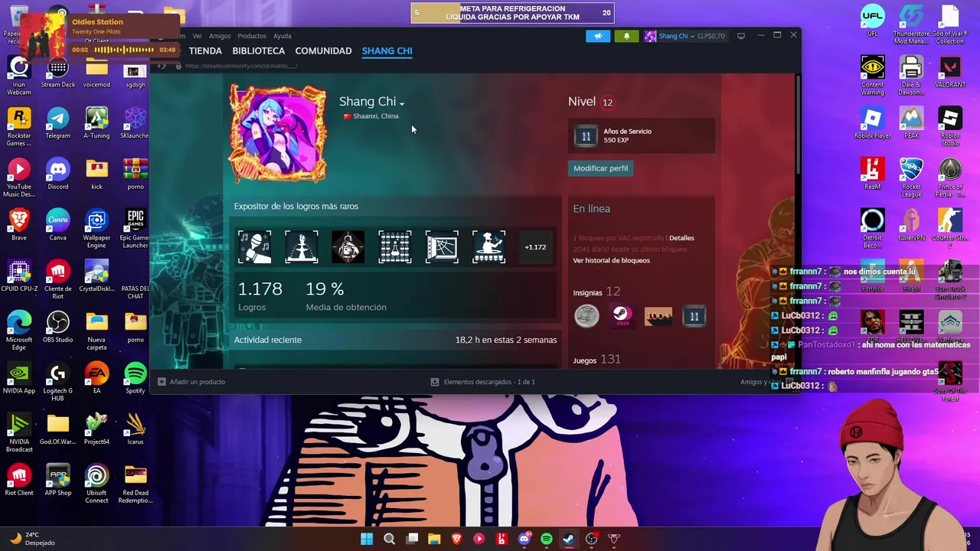
Task: Open the spider web achievement icon
Action: pos(442,247)
